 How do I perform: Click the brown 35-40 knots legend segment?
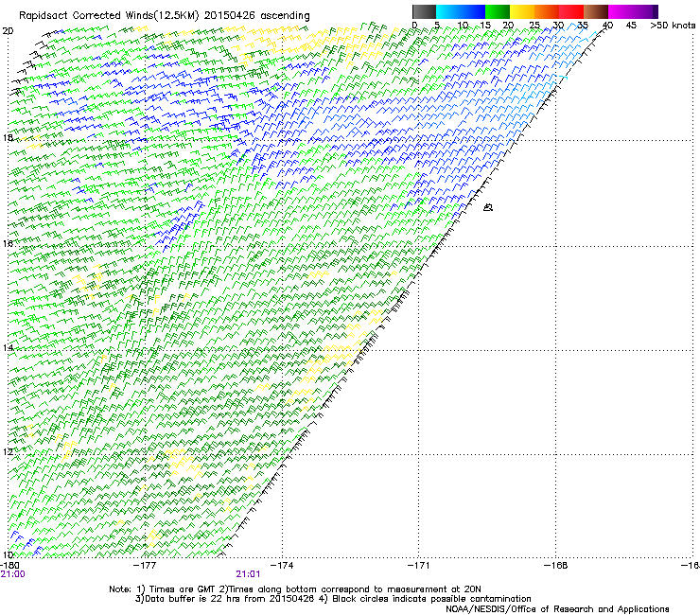(596, 11)
